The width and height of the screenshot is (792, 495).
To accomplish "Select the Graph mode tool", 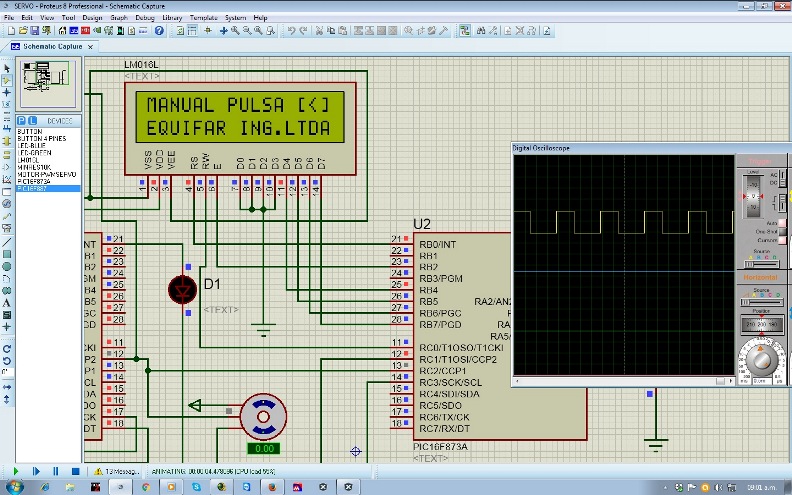I will tap(7, 179).
